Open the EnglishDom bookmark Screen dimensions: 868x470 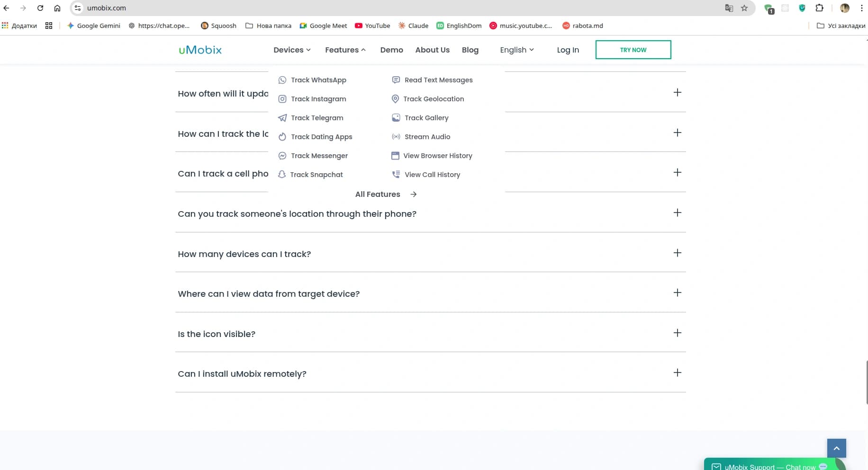point(459,26)
